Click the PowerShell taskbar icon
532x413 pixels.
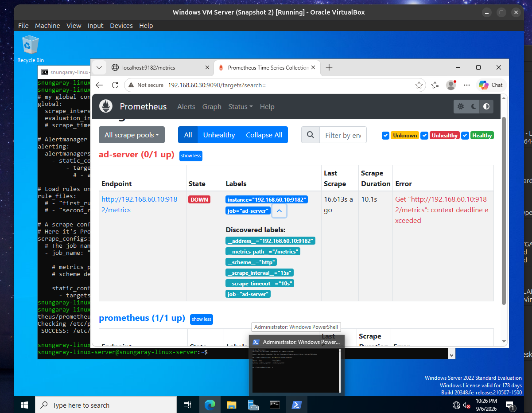click(x=296, y=405)
